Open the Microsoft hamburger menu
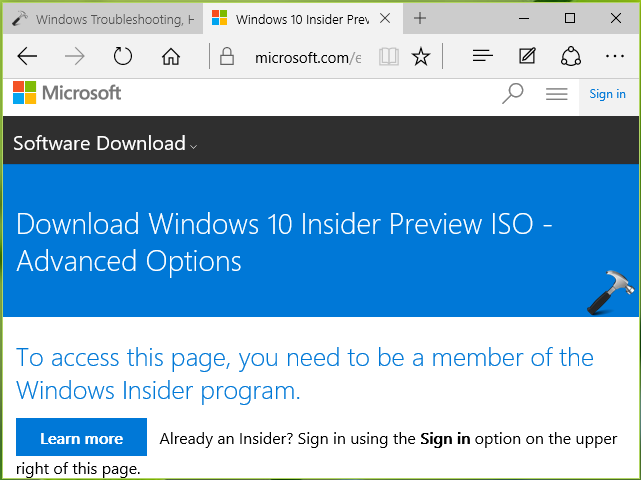641x480 pixels. click(556, 94)
